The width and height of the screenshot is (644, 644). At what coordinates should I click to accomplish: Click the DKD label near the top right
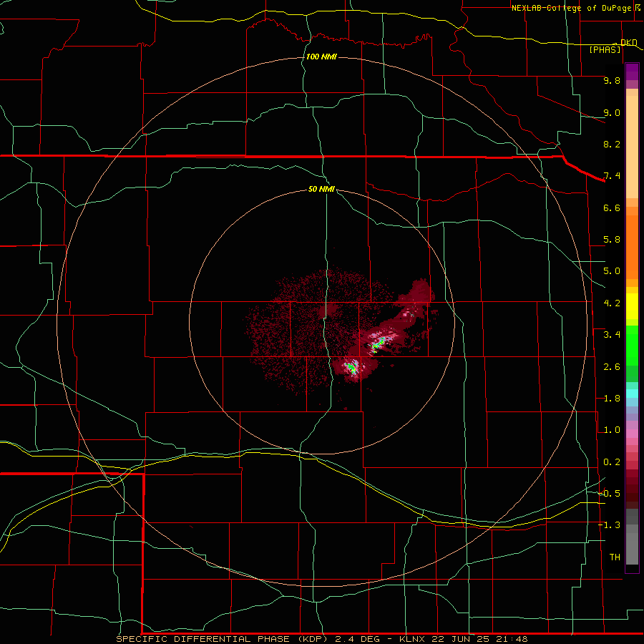628,42
